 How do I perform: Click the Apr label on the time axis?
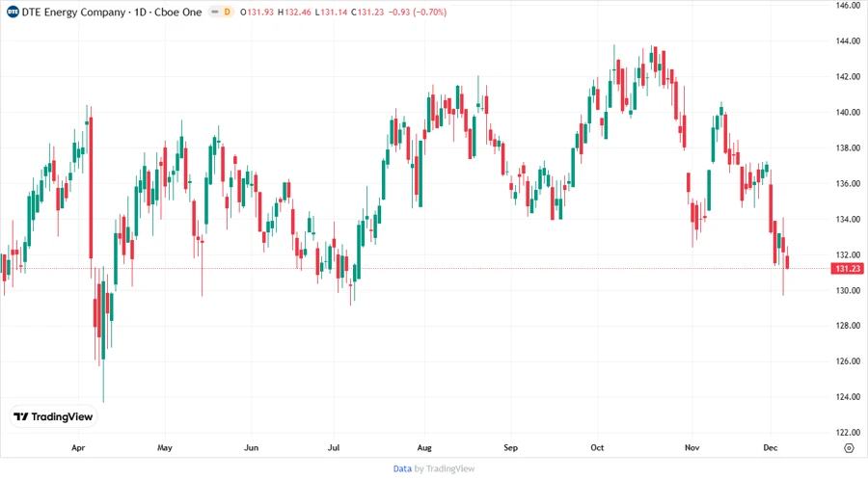(x=78, y=448)
